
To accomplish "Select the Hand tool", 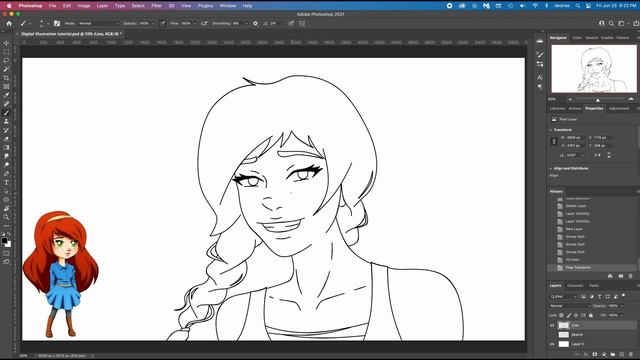I will [x=6, y=209].
